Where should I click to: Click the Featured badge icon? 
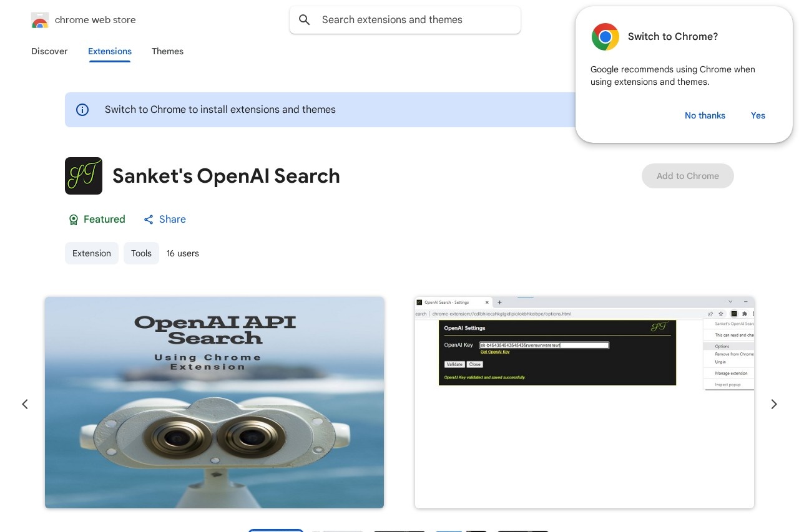pos(74,220)
